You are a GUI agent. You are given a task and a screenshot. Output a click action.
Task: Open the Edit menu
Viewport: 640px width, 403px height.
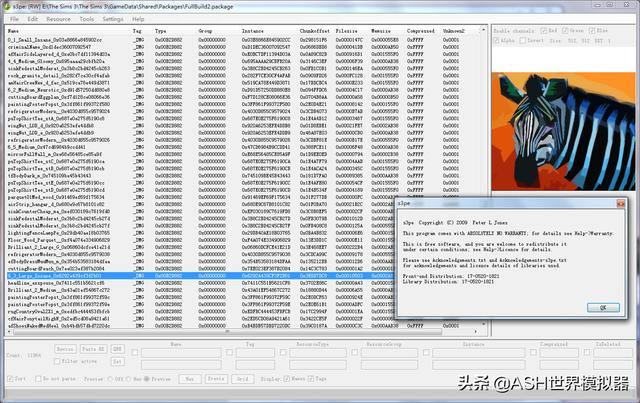click(x=33, y=19)
